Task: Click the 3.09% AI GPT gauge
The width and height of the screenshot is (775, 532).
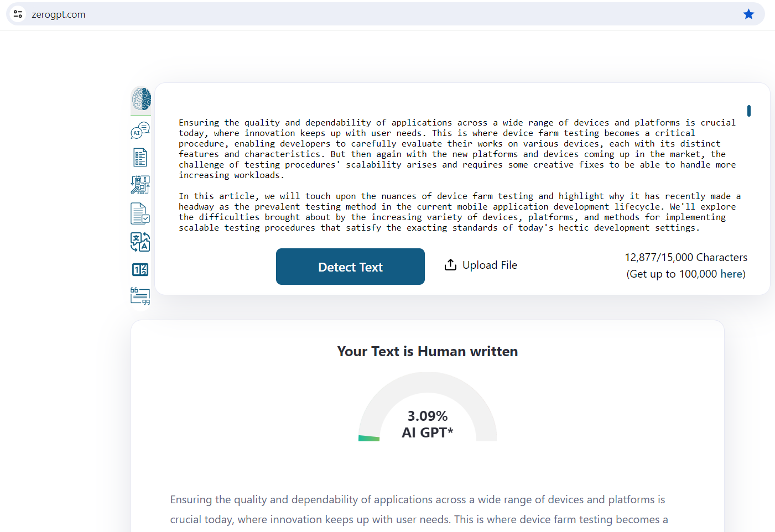Action: tap(428, 407)
